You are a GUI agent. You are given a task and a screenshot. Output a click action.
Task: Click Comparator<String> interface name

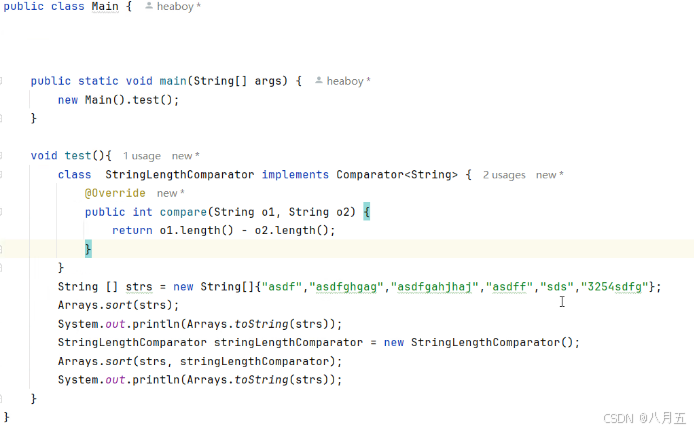click(x=397, y=175)
